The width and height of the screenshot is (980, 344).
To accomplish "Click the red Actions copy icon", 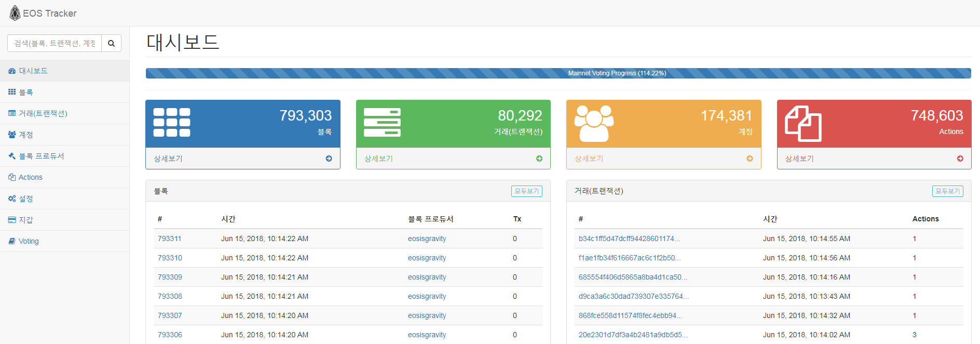I will coord(803,124).
